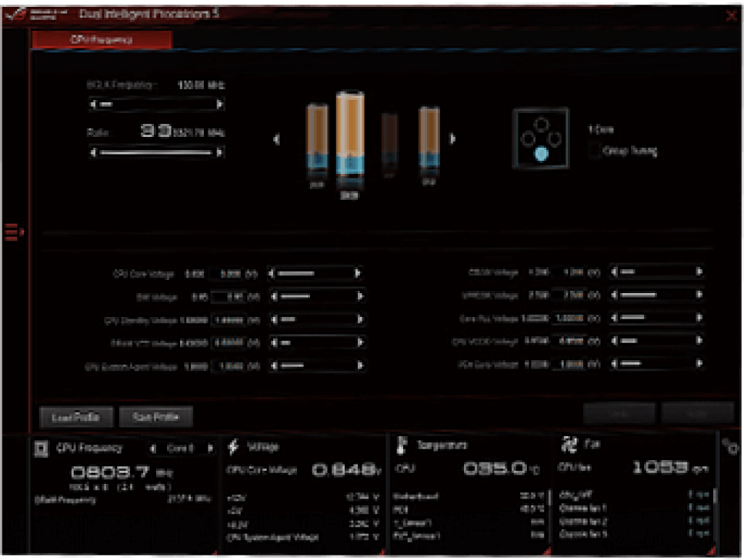Increase CPU Standby Voltage with right arrow
Viewport: 744px width, 560px height.
(359, 319)
